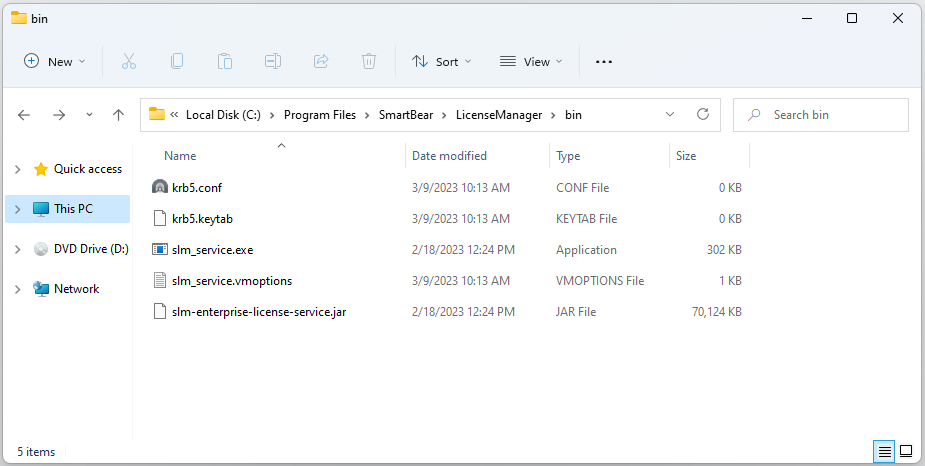Expand the Quick access node
Image resolution: width=925 pixels, height=466 pixels.
[x=17, y=169]
